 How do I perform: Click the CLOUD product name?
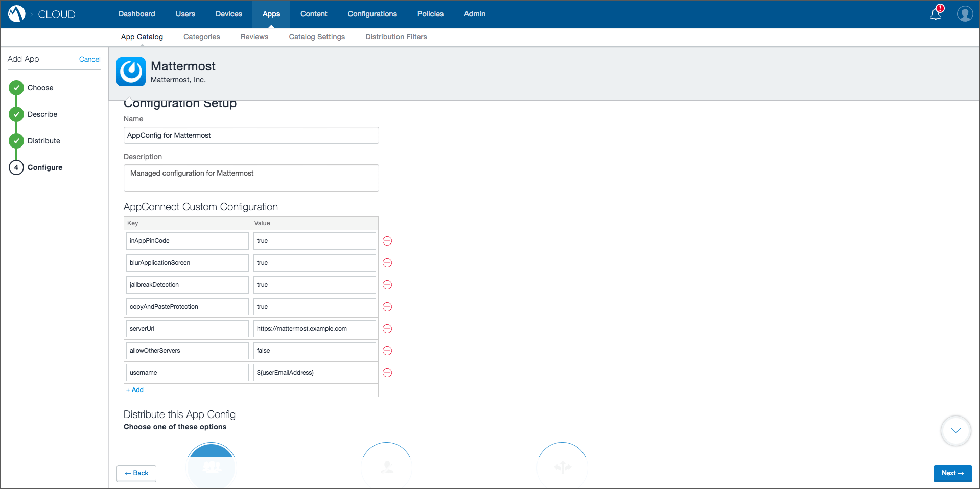click(57, 14)
